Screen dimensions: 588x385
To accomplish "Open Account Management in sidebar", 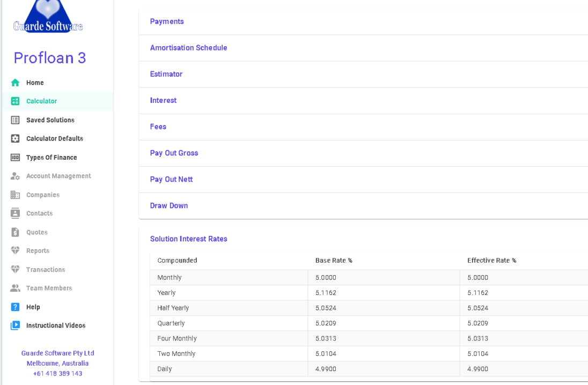I will click(58, 176).
